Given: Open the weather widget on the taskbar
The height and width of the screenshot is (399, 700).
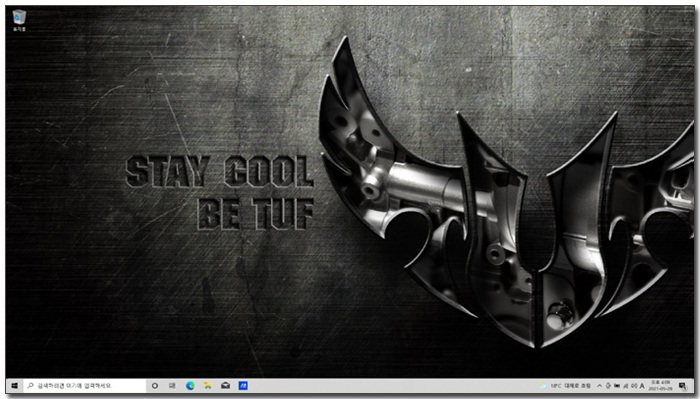Looking at the screenshot, I should 565,386.
